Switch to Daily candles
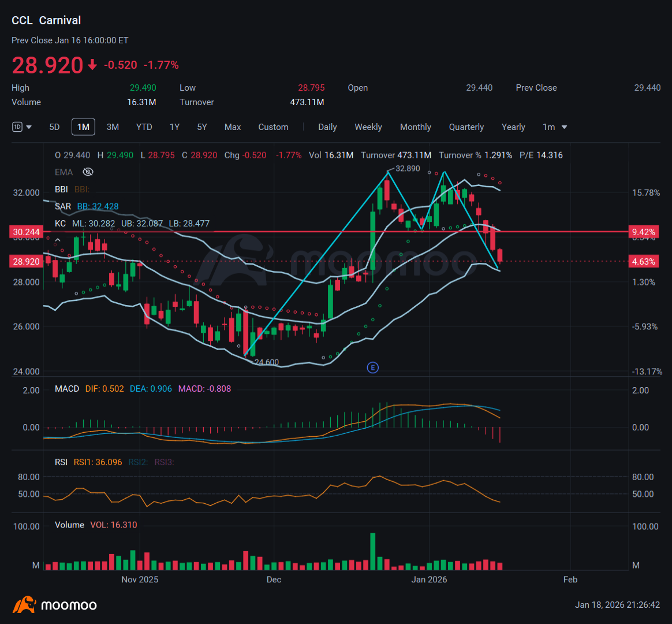The height and width of the screenshot is (624, 672). pos(327,127)
